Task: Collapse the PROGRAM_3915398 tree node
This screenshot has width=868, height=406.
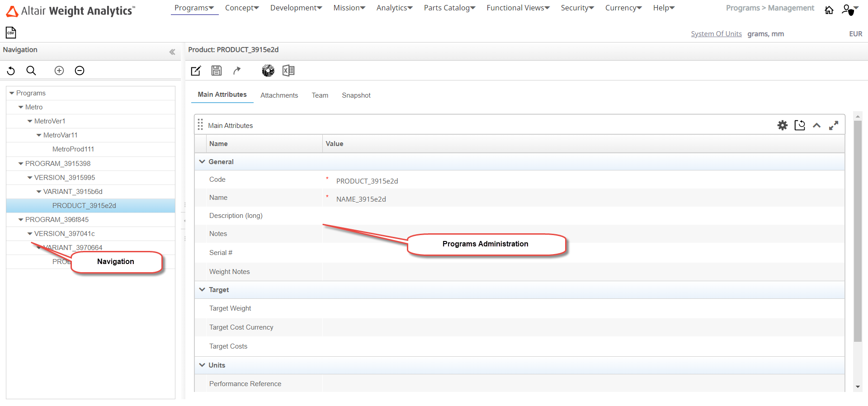Action: click(x=21, y=164)
